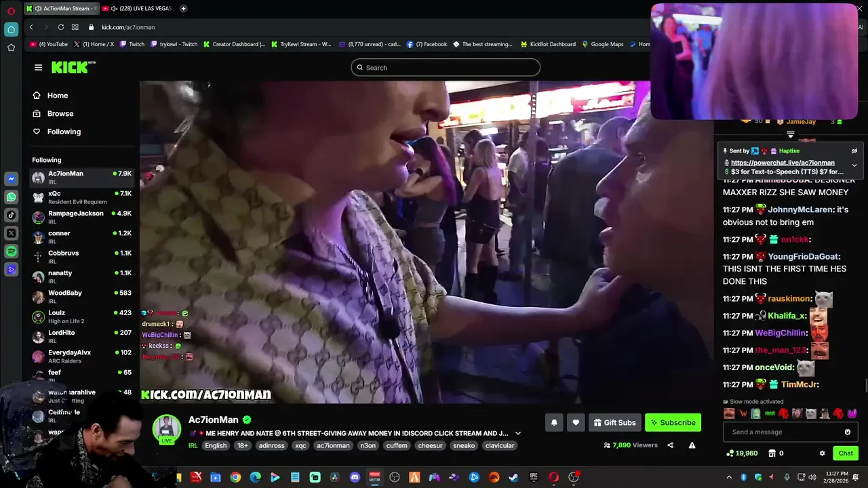Image resolution: width=868 pixels, height=488 pixels.
Task: Click the adinross tag
Action: point(272,445)
